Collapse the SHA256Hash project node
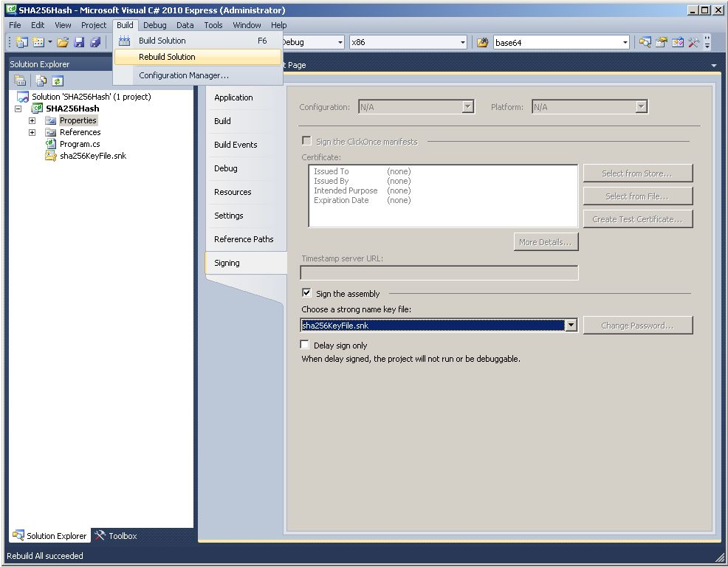Viewport: 728px width, 567px height. point(18,109)
